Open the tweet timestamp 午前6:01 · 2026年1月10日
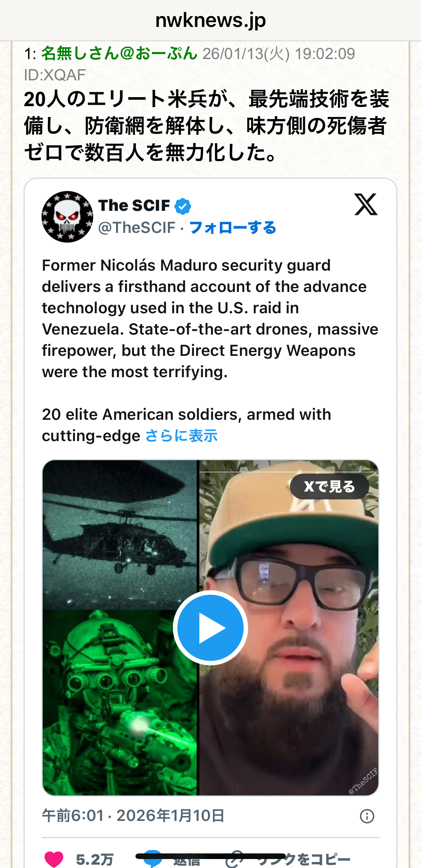The height and width of the screenshot is (868, 421). click(133, 816)
